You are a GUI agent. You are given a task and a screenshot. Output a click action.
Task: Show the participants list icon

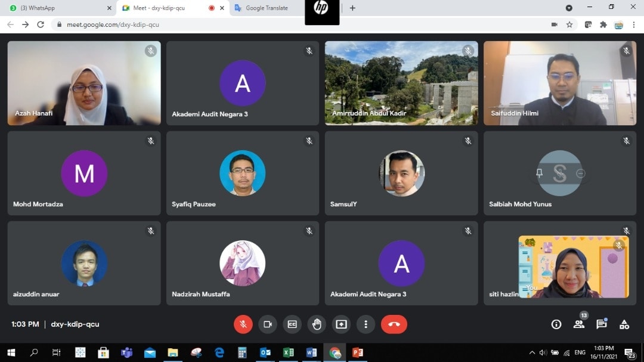point(578,324)
